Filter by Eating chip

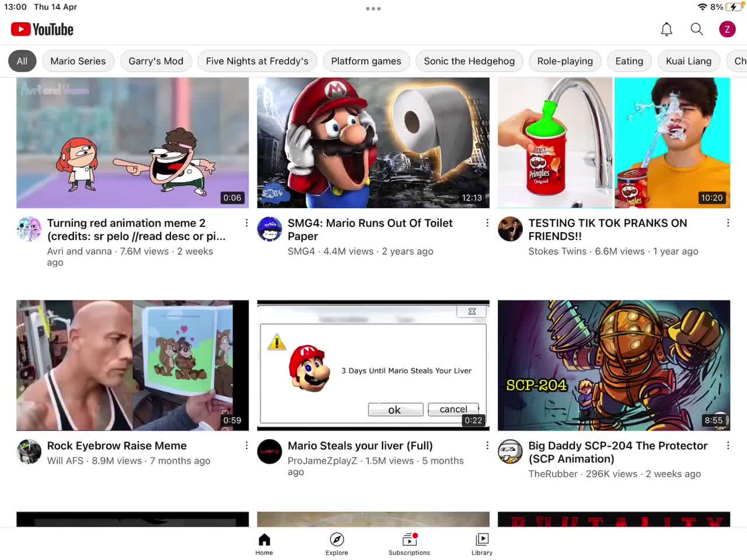point(629,61)
